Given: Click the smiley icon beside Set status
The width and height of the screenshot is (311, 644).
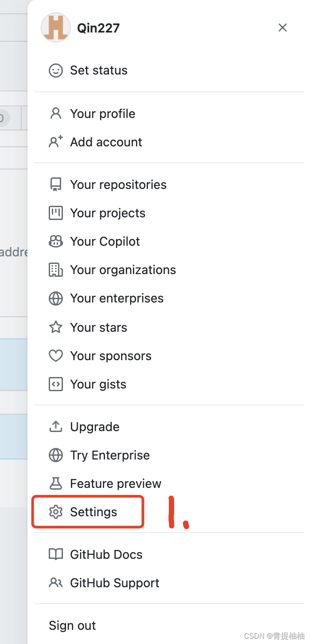Looking at the screenshot, I should coord(56,71).
